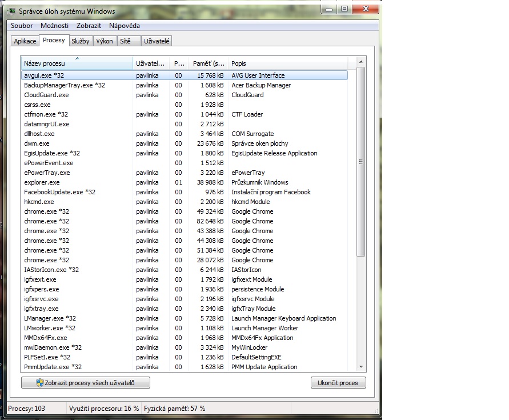Select the LManager.exe *32 process
The image size is (509, 420).
click(x=185, y=318)
